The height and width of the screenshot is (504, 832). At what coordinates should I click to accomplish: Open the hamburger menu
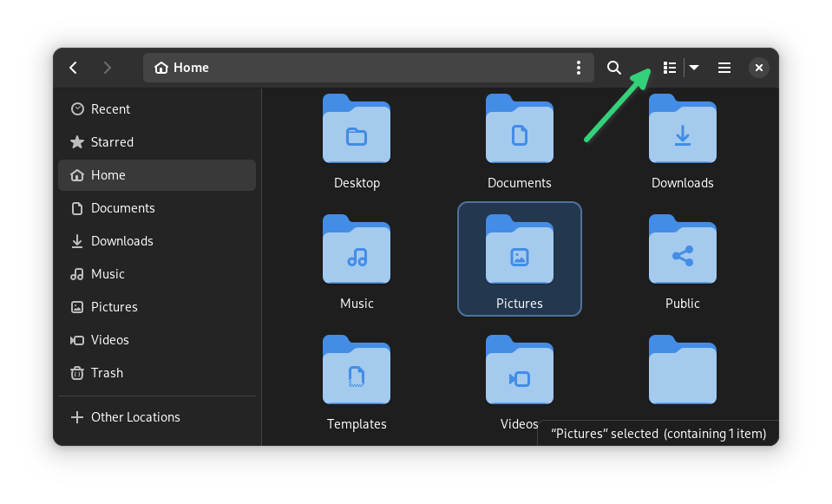click(724, 67)
